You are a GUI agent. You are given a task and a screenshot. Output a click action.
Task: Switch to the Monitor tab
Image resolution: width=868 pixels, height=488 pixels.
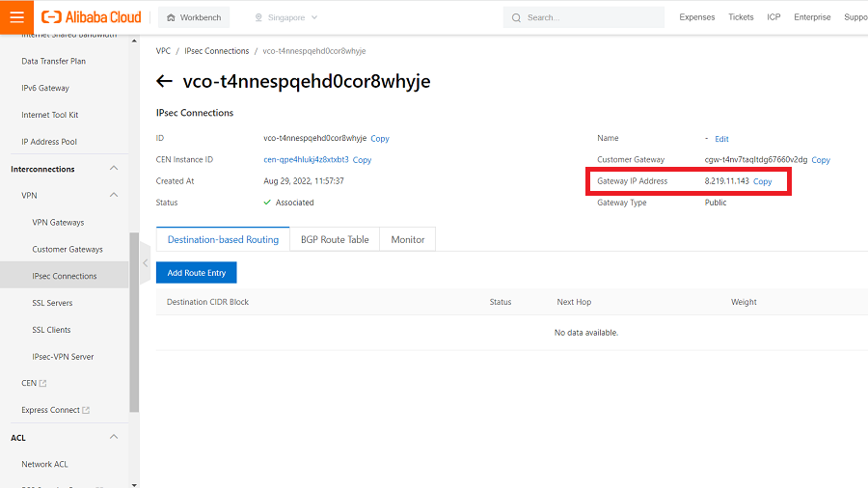click(x=407, y=239)
